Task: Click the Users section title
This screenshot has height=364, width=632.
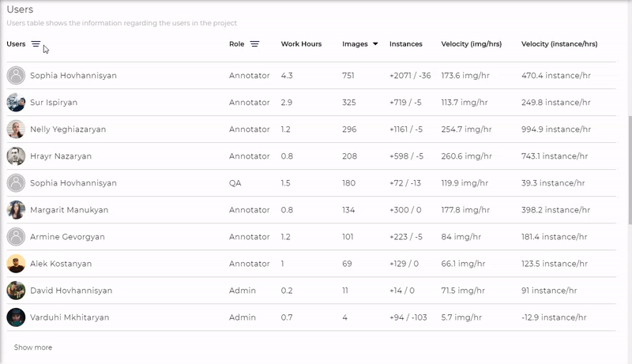Action: click(x=20, y=9)
